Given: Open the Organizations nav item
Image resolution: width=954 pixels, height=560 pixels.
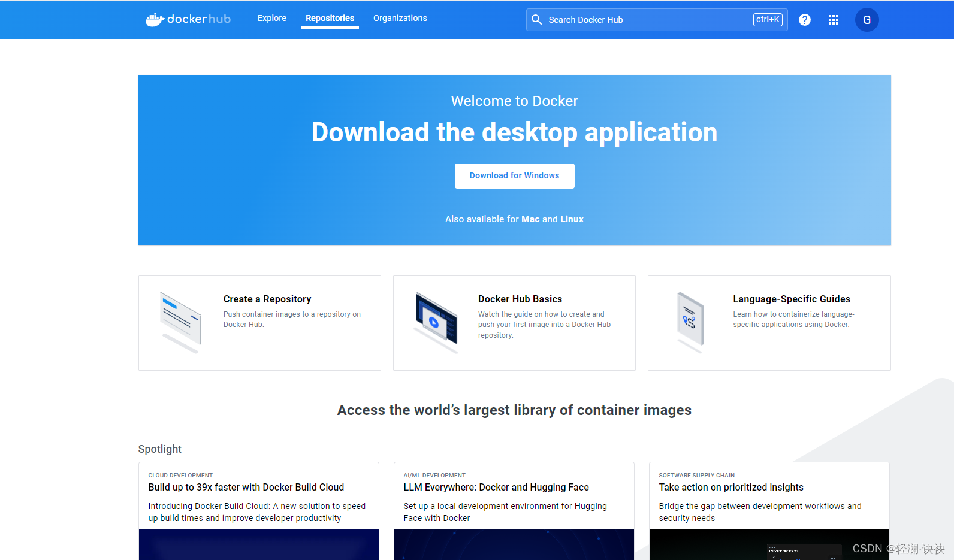Looking at the screenshot, I should pos(400,18).
